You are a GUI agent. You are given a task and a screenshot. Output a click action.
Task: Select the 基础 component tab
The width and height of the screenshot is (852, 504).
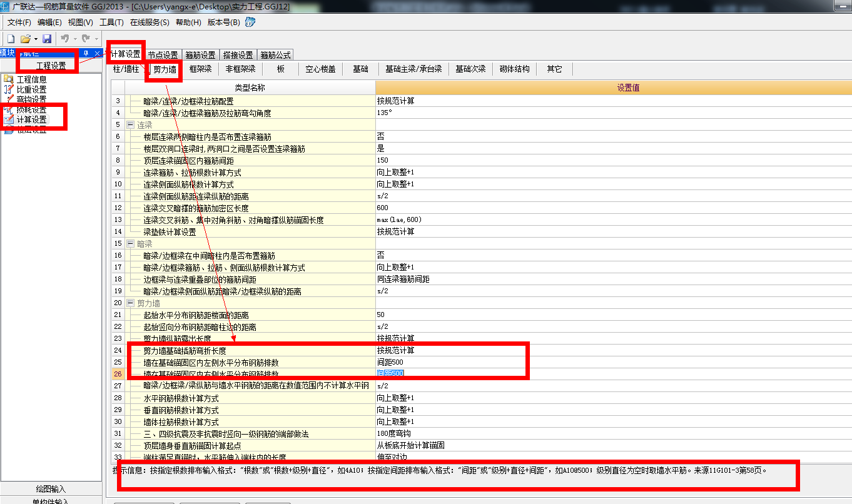click(360, 69)
